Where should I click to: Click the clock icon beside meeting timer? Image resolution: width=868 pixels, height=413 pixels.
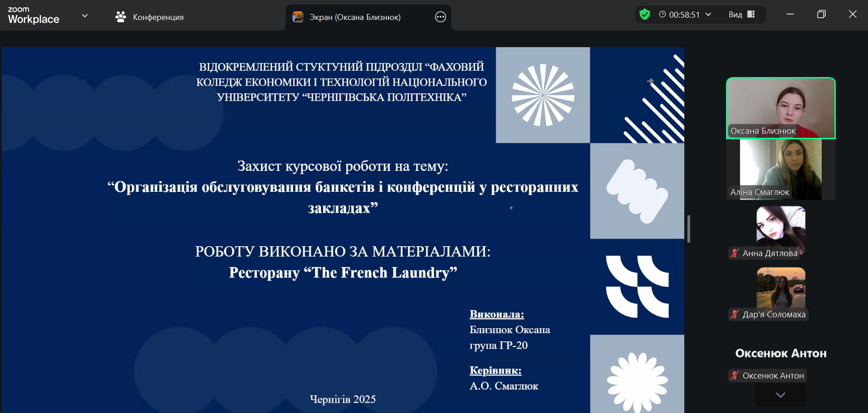pyautogui.click(x=662, y=15)
